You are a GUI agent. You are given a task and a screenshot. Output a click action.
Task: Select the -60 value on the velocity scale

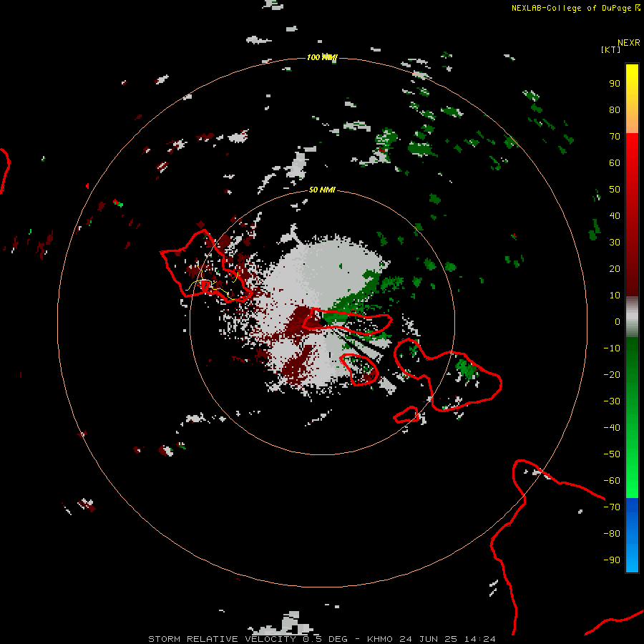click(612, 481)
